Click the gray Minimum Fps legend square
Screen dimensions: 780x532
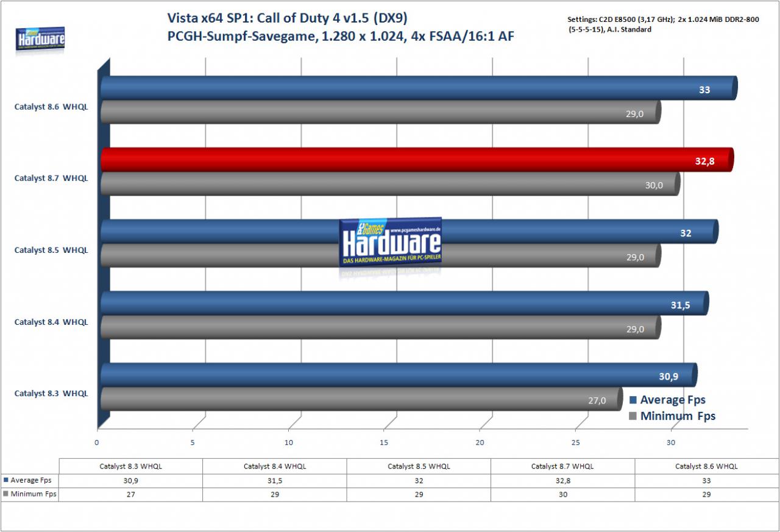point(633,416)
